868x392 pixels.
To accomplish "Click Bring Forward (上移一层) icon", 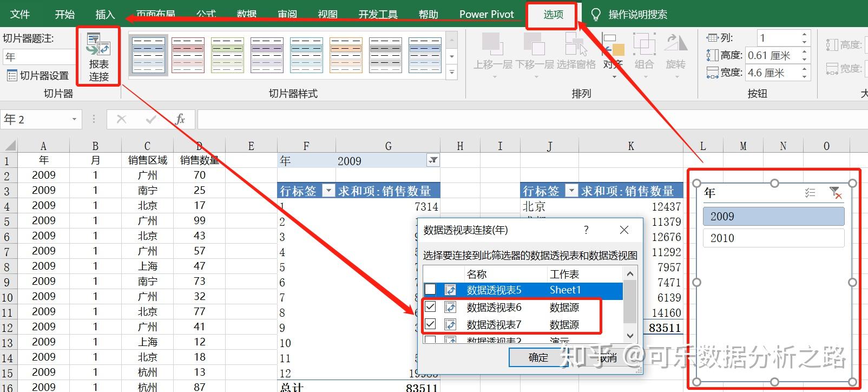I will click(x=492, y=43).
